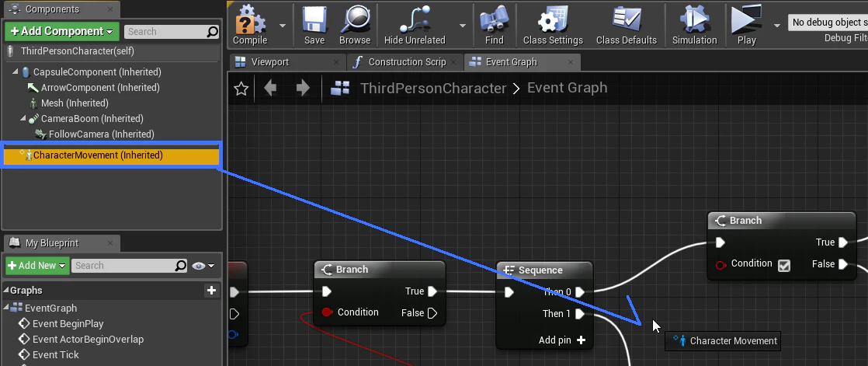Click the bookmark star icon
This screenshot has height=366, width=868.
coord(241,89)
